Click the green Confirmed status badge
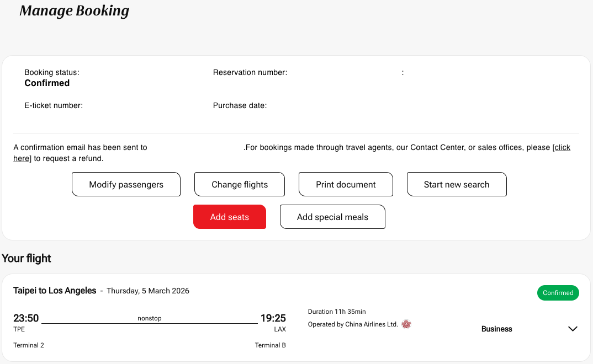This screenshot has height=364, width=593. [x=558, y=293]
